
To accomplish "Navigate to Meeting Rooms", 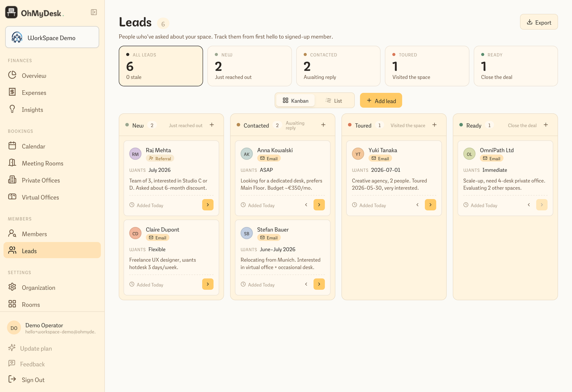I will 52,163.
